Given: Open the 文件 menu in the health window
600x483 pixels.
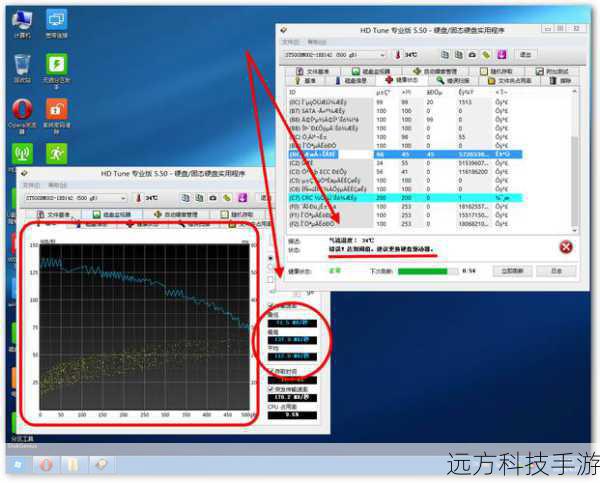Looking at the screenshot, I should click(x=290, y=42).
